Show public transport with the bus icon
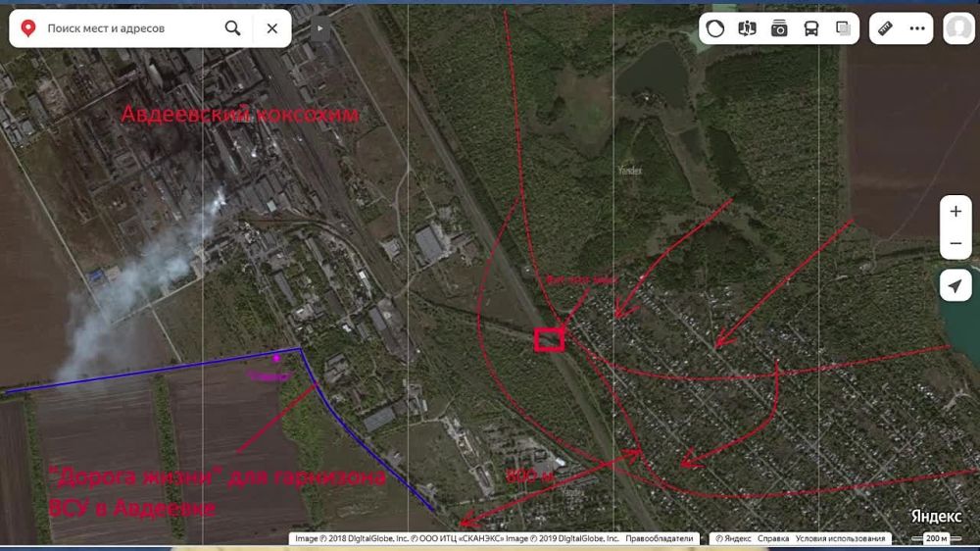Viewport: 980px width, 551px height. click(x=811, y=28)
